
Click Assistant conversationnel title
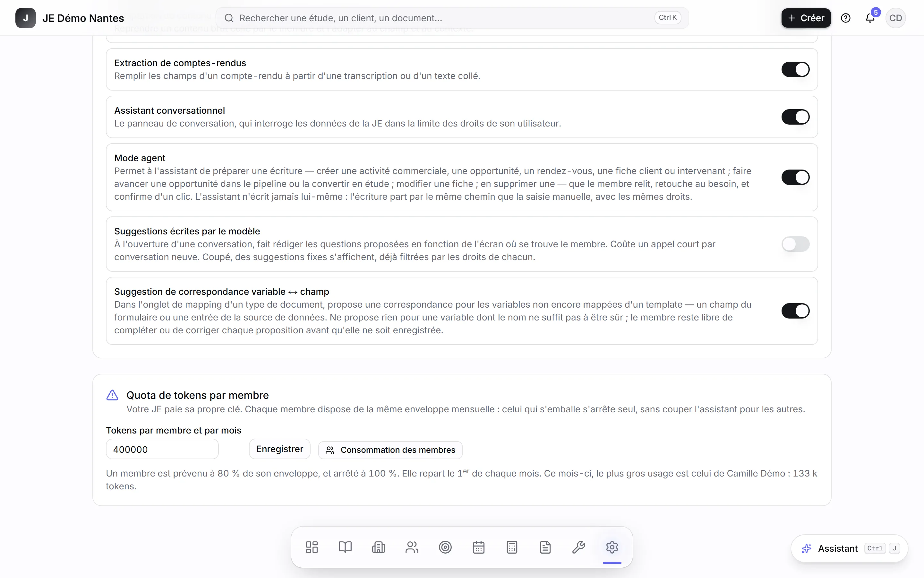pyautogui.click(x=169, y=110)
